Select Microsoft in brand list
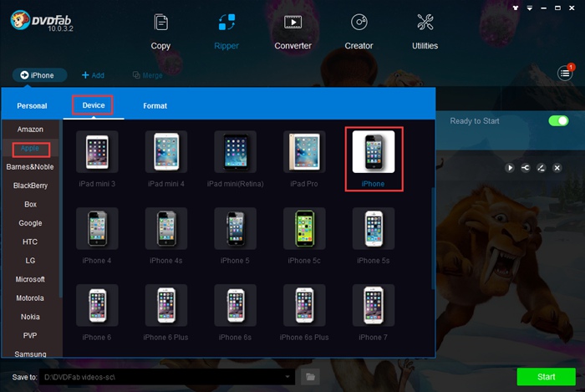Screen dimensions: 585x392 click(30, 279)
